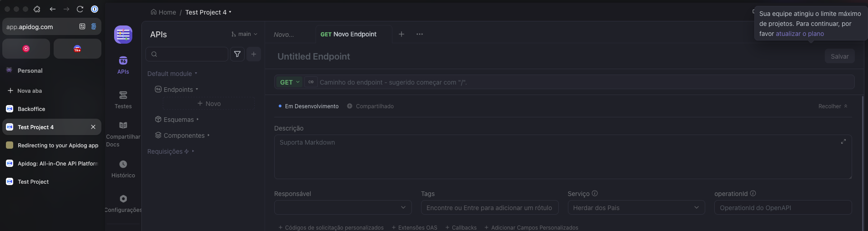Expand the description editor to fullscreen
The height and width of the screenshot is (231, 868).
(843, 142)
